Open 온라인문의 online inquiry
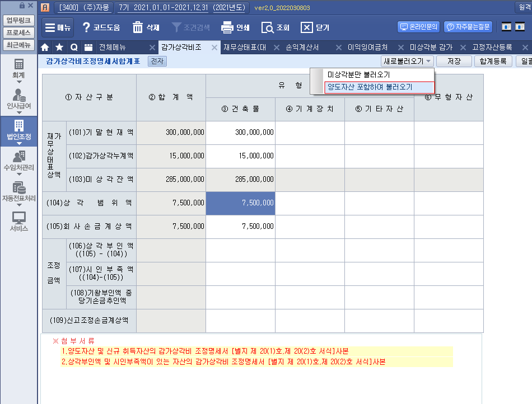This screenshot has height=404, width=532. [418, 27]
